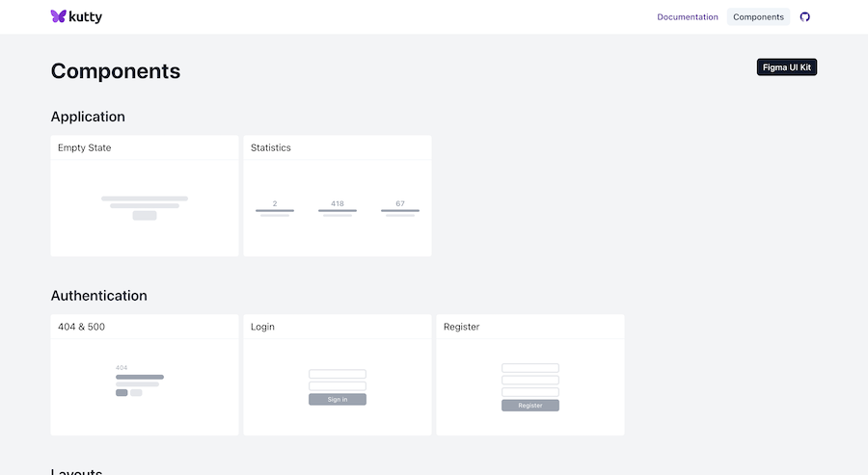Click the Empty State preview thumbnail
Screen dimensions: 868x475
pos(145,207)
